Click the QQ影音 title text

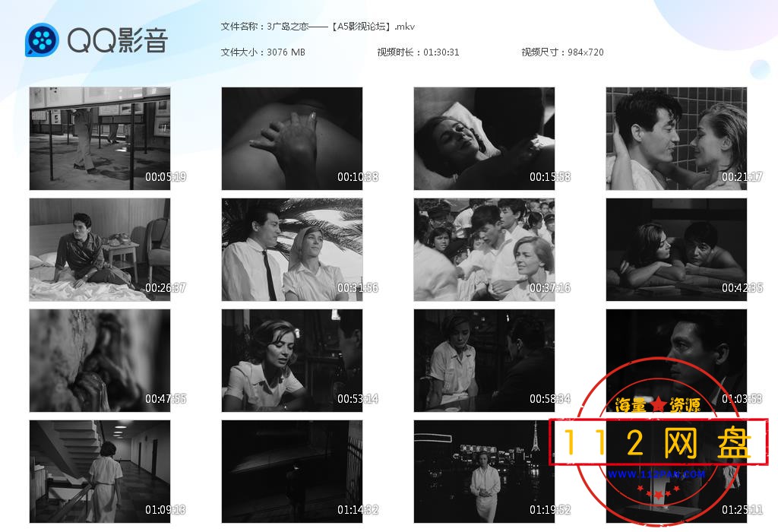click(x=118, y=40)
